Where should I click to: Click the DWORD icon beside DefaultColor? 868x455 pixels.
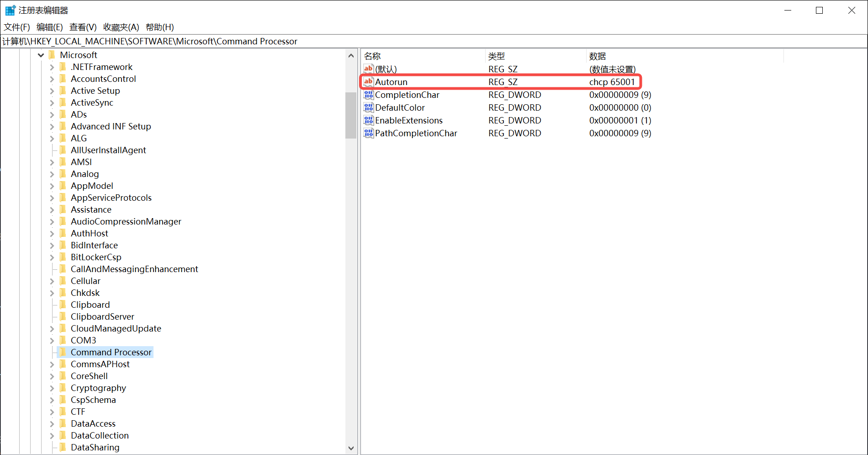(368, 107)
